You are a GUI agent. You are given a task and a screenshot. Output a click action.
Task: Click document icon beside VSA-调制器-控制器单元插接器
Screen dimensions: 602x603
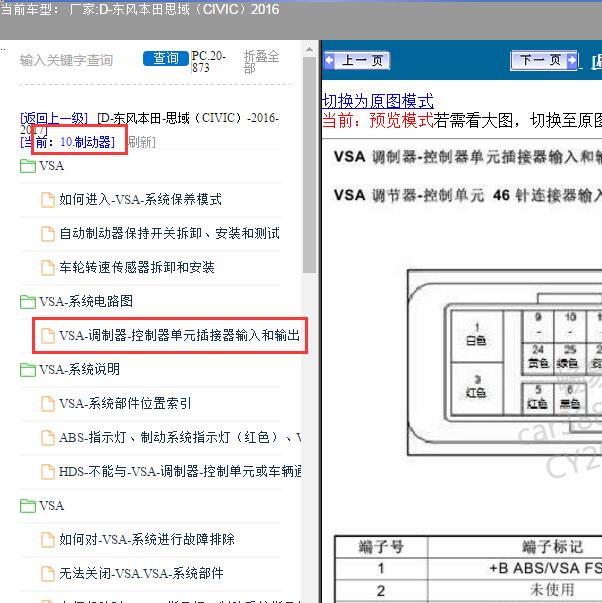coord(48,336)
